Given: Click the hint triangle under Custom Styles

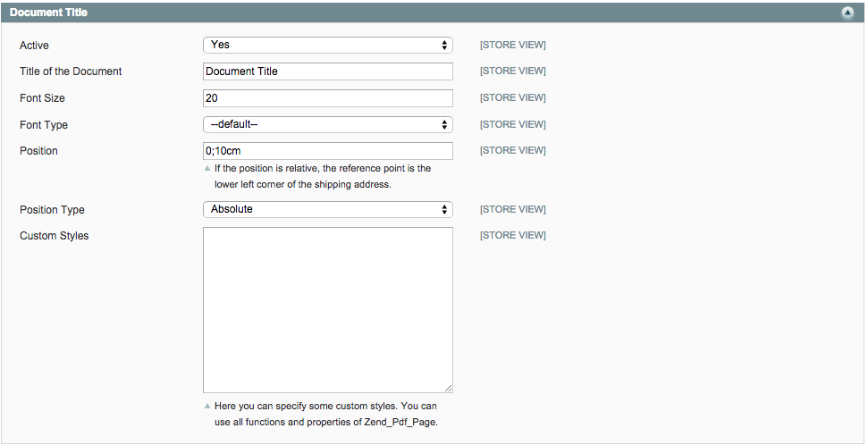Looking at the screenshot, I should point(207,406).
